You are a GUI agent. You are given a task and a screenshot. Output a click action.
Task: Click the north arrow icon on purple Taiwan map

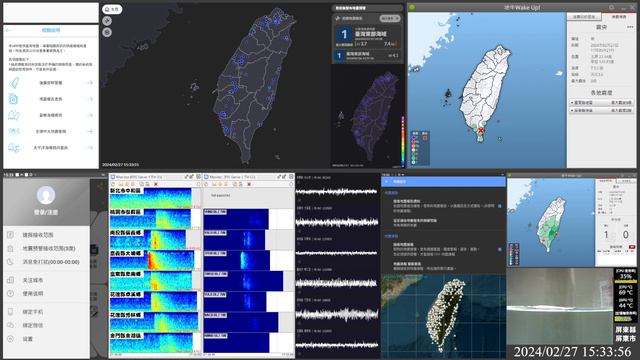[x=341, y=116]
